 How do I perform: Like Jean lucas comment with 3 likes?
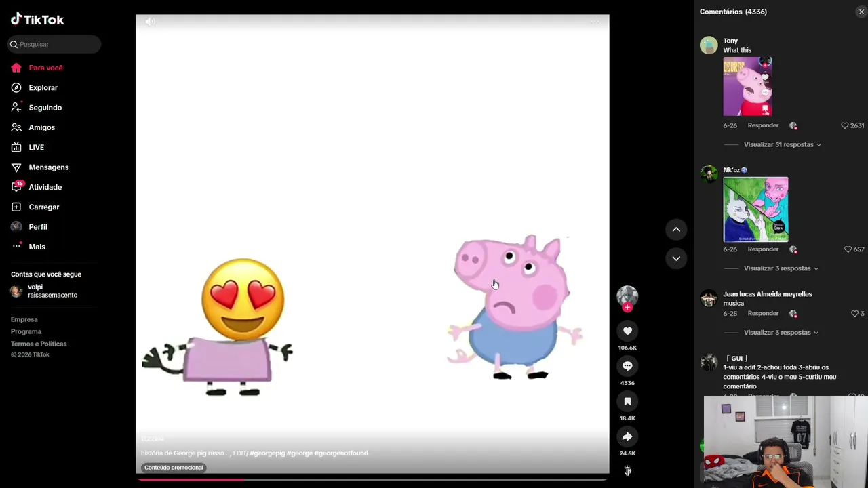pos(854,314)
